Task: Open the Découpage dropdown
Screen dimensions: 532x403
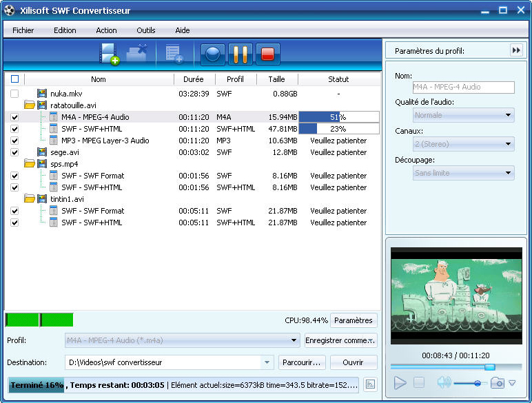Action: tap(464, 173)
